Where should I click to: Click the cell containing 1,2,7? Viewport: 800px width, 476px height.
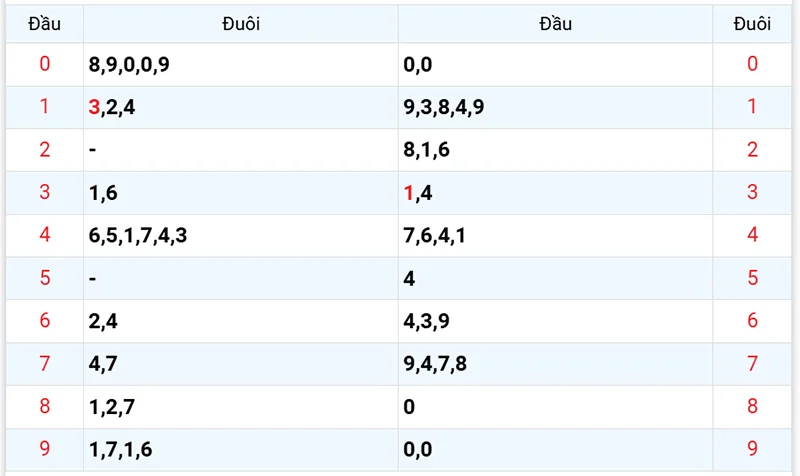tap(111, 407)
